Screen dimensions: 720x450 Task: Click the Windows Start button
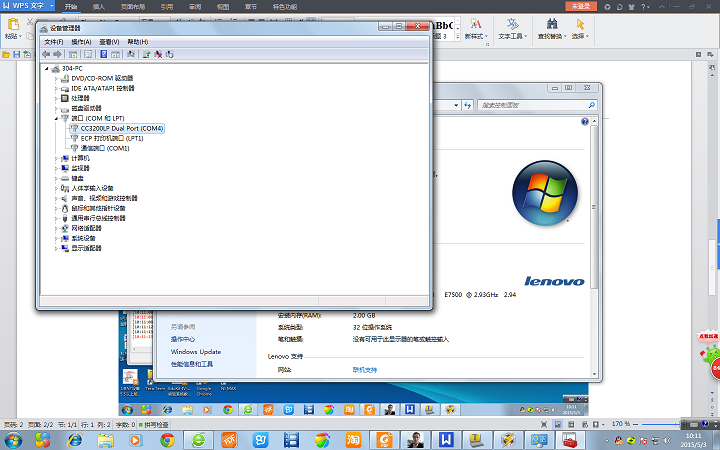pos(12,440)
